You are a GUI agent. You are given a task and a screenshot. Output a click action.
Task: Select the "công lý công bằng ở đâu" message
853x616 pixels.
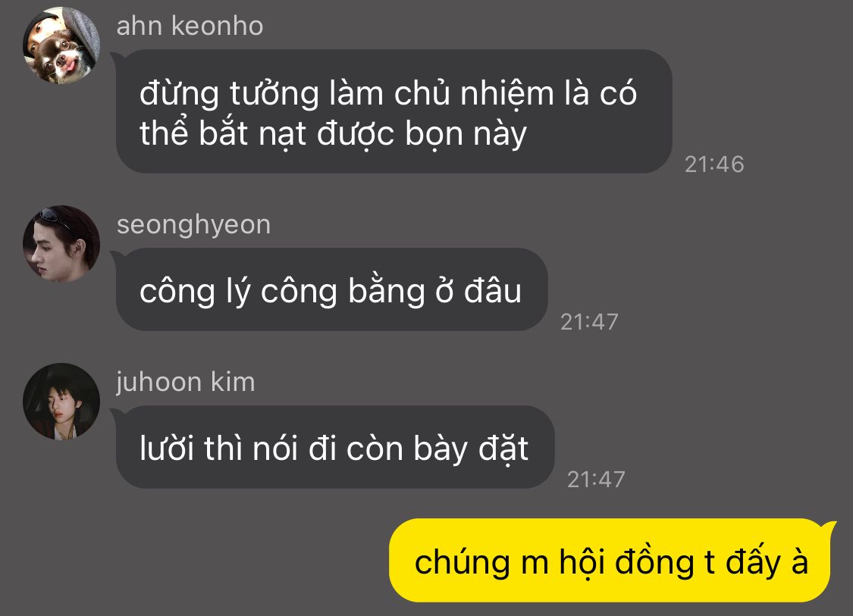(332, 289)
